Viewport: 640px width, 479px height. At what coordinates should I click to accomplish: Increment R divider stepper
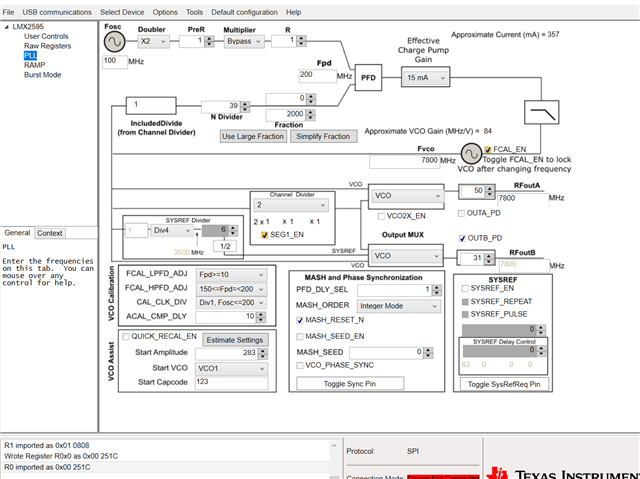coord(301,38)
